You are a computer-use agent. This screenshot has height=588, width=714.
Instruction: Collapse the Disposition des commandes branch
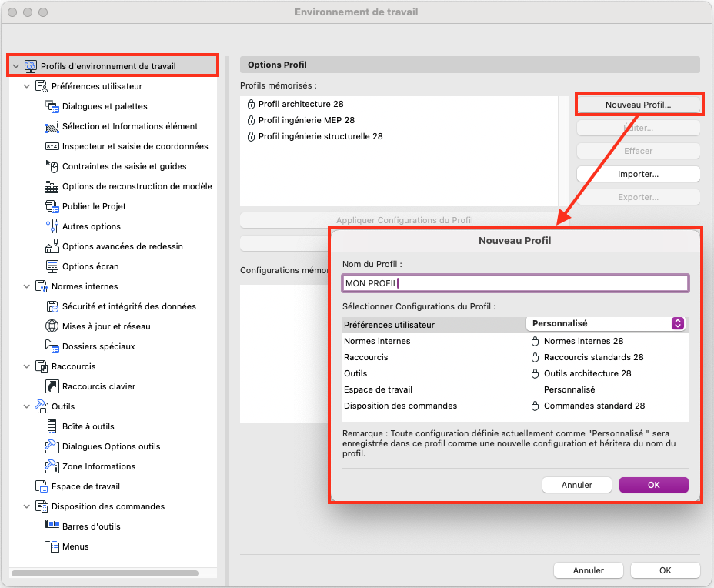(x=26, y=506)
